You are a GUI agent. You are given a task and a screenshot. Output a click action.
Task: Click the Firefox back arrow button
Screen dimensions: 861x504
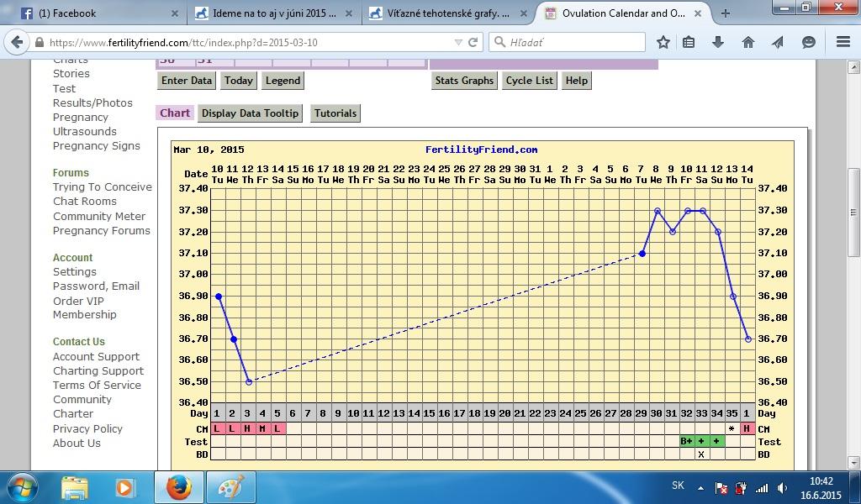click(x=18, y=42)
